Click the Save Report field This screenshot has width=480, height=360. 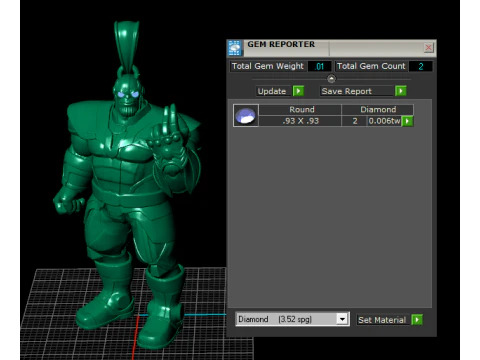pyautogui.click(x=357, y=91)
